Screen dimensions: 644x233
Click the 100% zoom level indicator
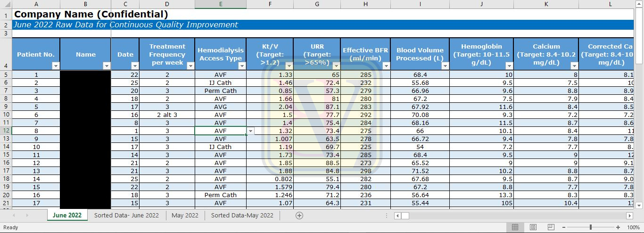[x=633, y=227]
